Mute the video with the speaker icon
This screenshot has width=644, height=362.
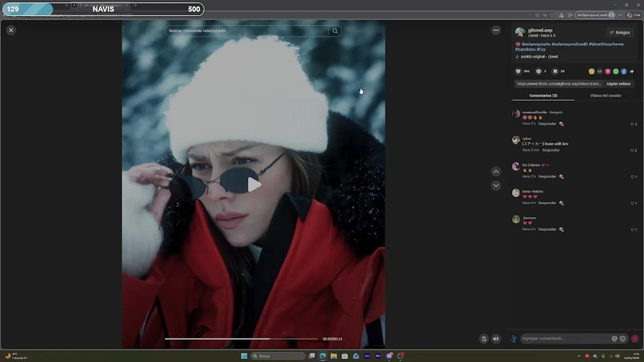(496, 339)
